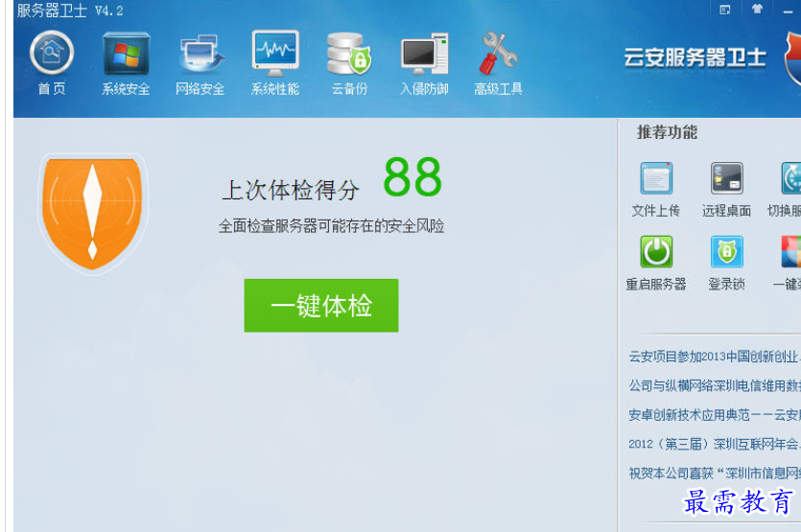
Task: Start scan with 一键体检 button
Action: click(x=321, y=306)
